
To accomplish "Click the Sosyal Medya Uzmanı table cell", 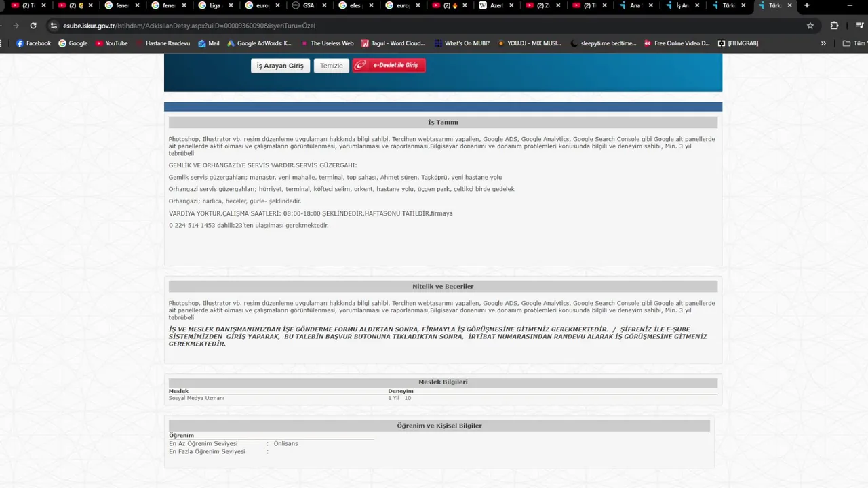I will pos(197,398).
